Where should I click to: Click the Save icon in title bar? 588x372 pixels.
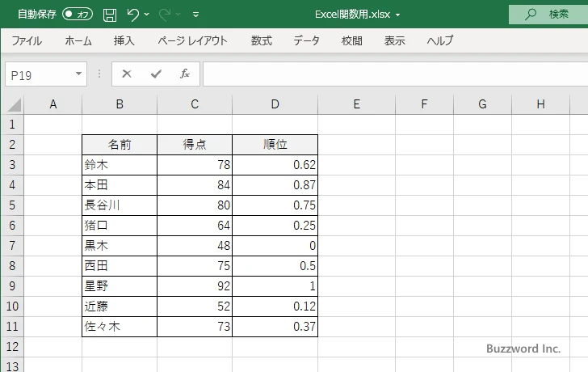[110, 15]
